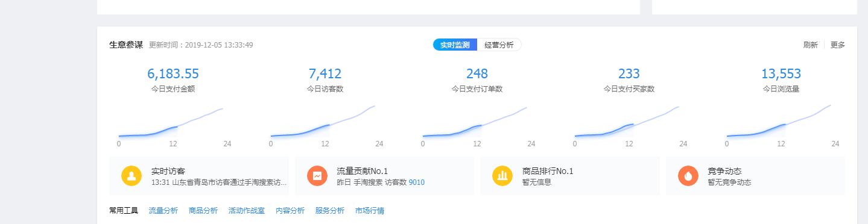
Task: Click the 今日支付买家数 trend chart
Action: click(629, 123)
